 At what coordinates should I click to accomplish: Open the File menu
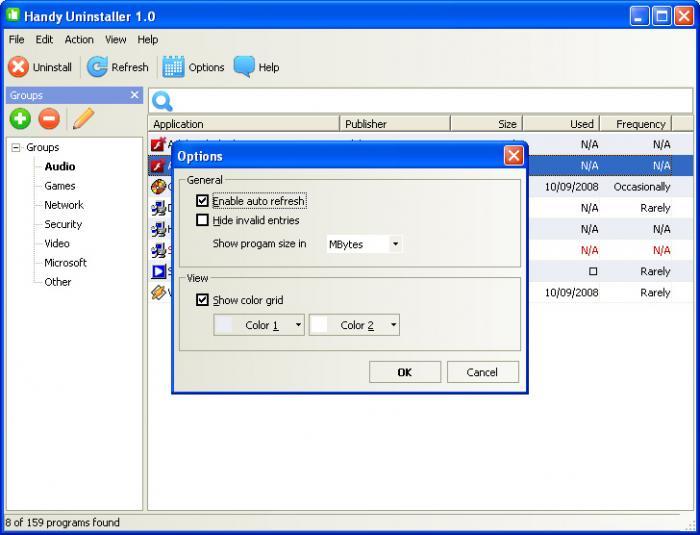click(x=17, y=39)
